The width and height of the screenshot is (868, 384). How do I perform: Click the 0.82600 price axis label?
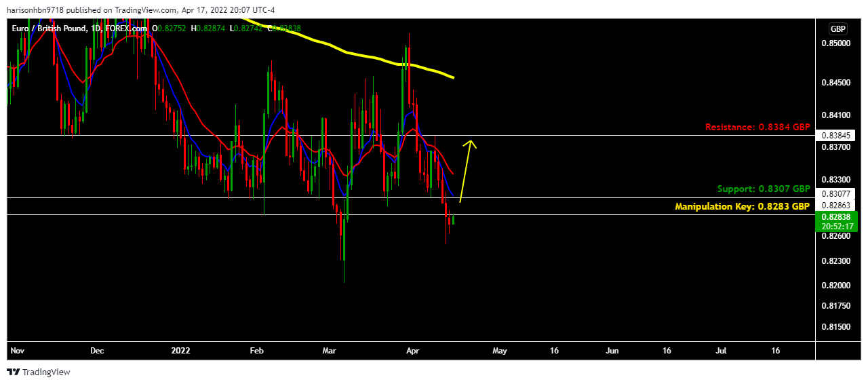point(835,236)
